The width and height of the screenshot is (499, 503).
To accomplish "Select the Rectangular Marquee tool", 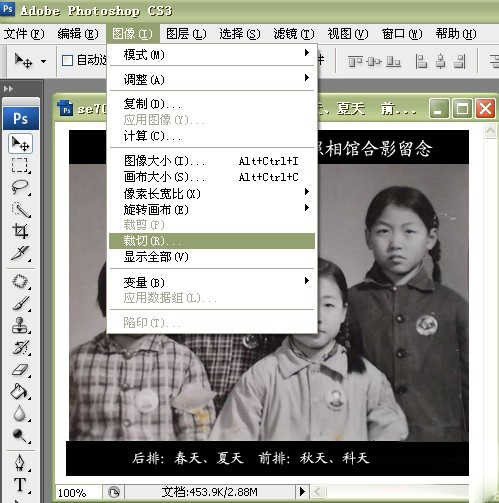I will pos(20,166).
